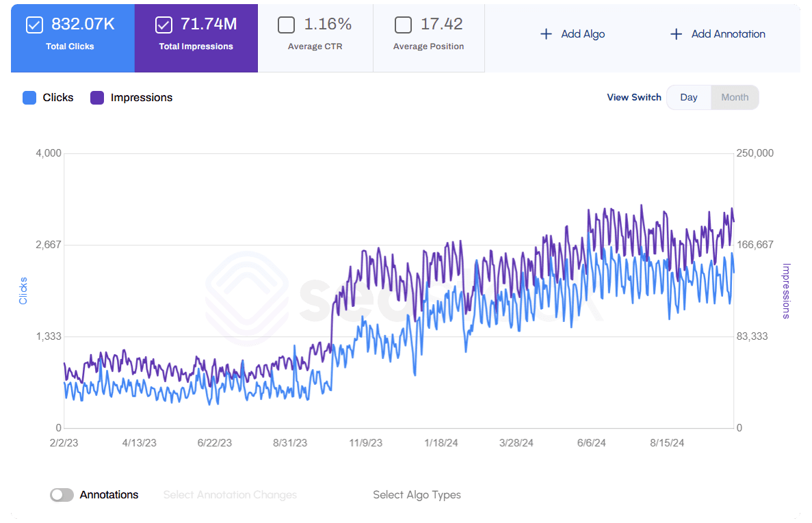
Task: Click the 2,667 clicks axis value
Action: click(x=48, y=245)
